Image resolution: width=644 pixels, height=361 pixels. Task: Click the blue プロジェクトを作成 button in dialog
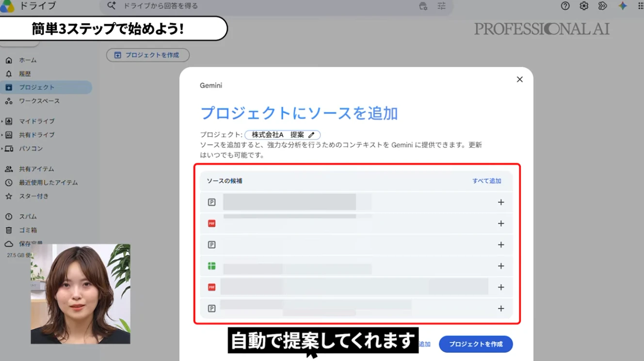click(x=476, y=344)
